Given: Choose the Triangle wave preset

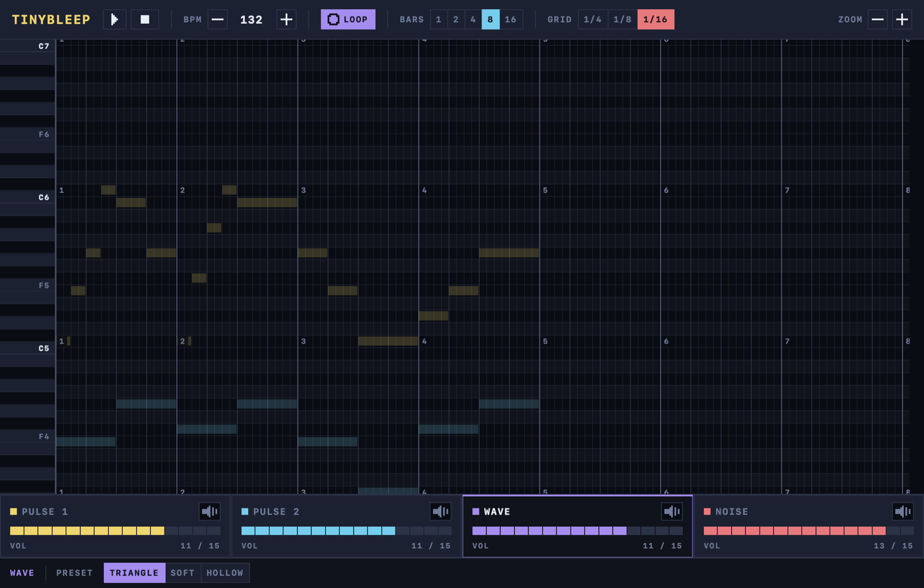Looking at the screenshot, I should (x=134, y=573).
